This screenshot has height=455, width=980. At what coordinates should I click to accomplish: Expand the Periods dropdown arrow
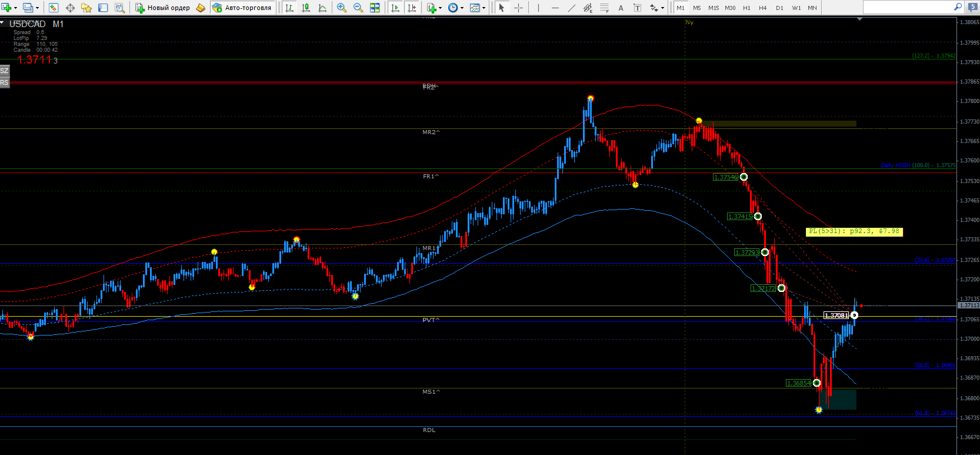click(x=462, y=8)
